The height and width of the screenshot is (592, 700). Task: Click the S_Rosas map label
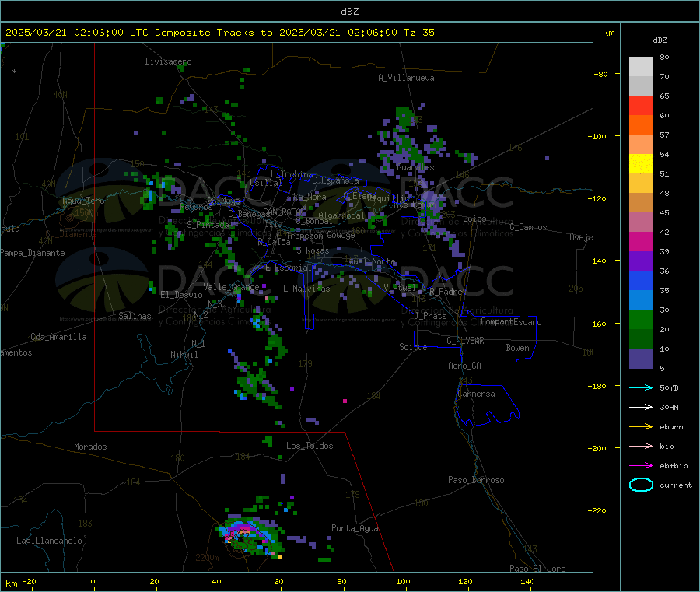tap(313, 251)
